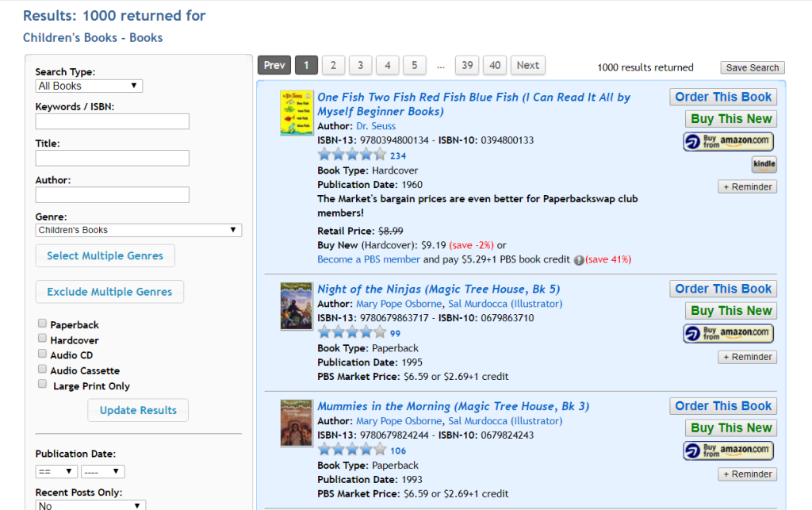Open the star rating for Night of the Ninjas
This screenshot has width=812, height=510.
pyautogui.click(x=351, y=332)
